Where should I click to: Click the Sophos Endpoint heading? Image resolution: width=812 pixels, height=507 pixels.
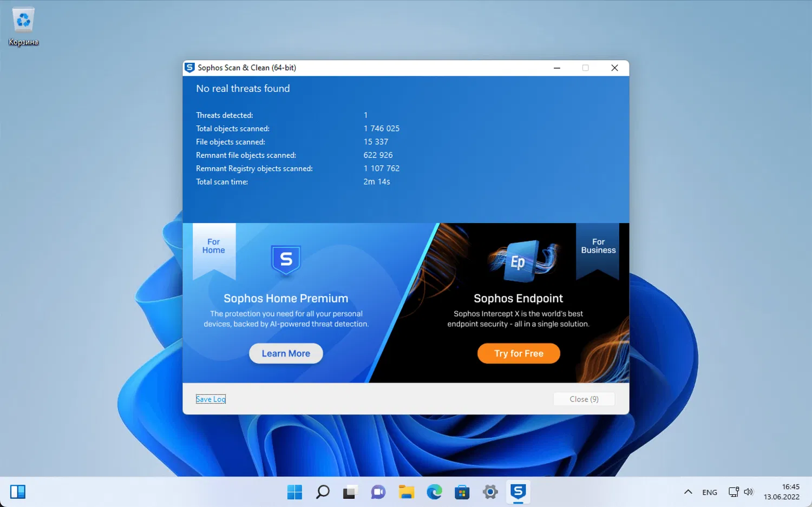519,298
